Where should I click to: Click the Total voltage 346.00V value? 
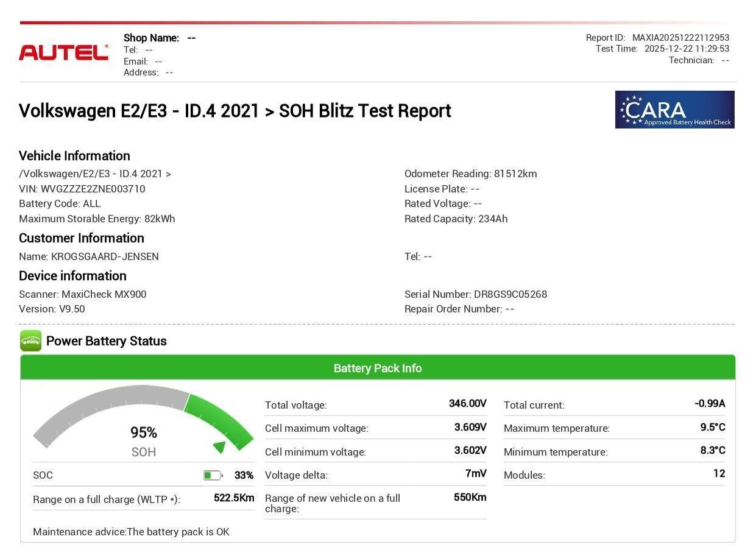pos(467,404)
